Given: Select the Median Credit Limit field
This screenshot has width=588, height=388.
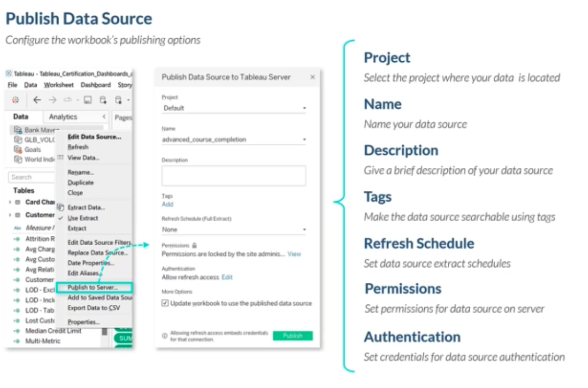Looking at the screenshot, I should [x=53, y=331].
